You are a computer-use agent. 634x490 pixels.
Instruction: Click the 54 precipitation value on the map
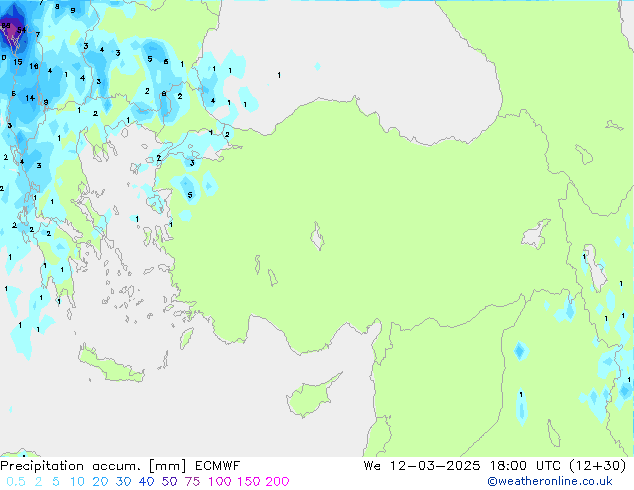21,30
